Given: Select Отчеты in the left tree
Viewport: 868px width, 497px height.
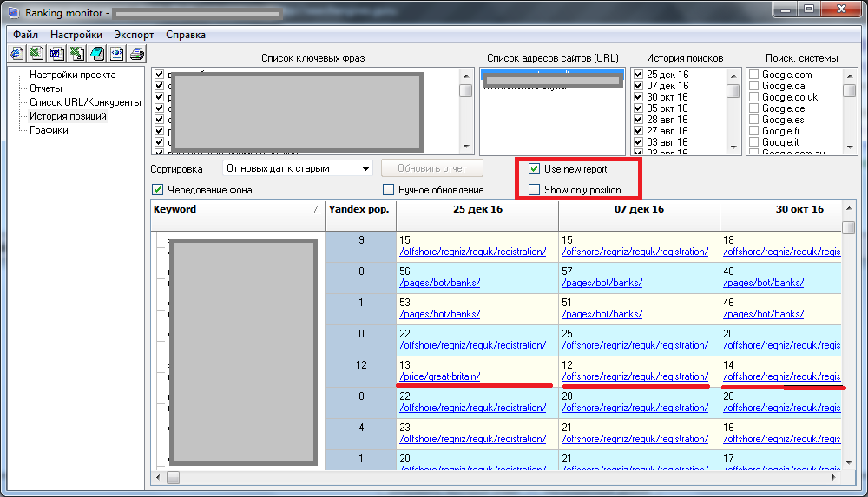Looking at the screenshot, I should coord(46,88).
